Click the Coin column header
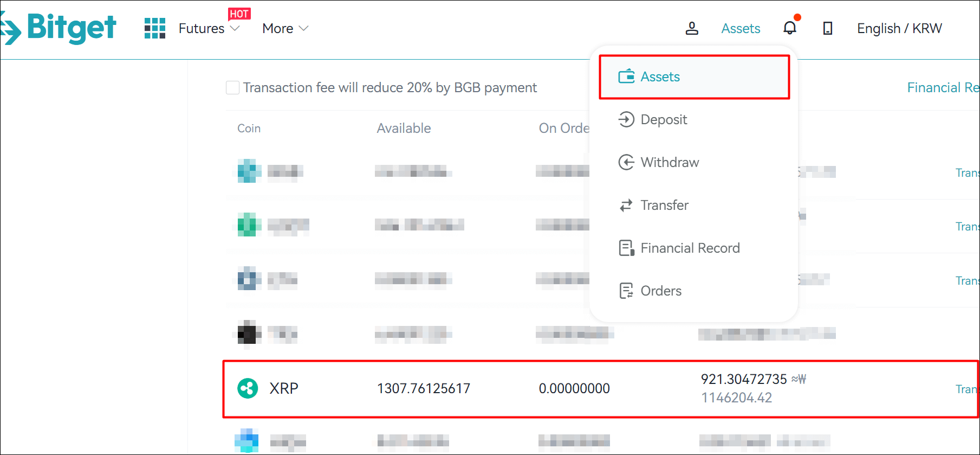The height and width of the screenshot is (455, 980). coord(249,128)
